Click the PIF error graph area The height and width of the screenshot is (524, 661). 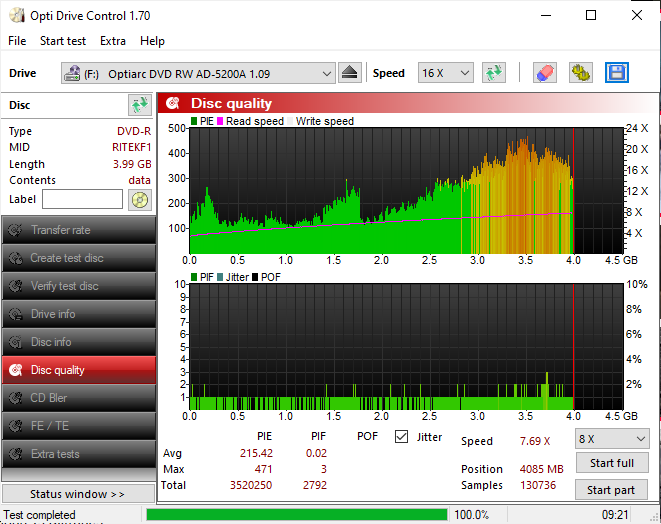point(406,347)
